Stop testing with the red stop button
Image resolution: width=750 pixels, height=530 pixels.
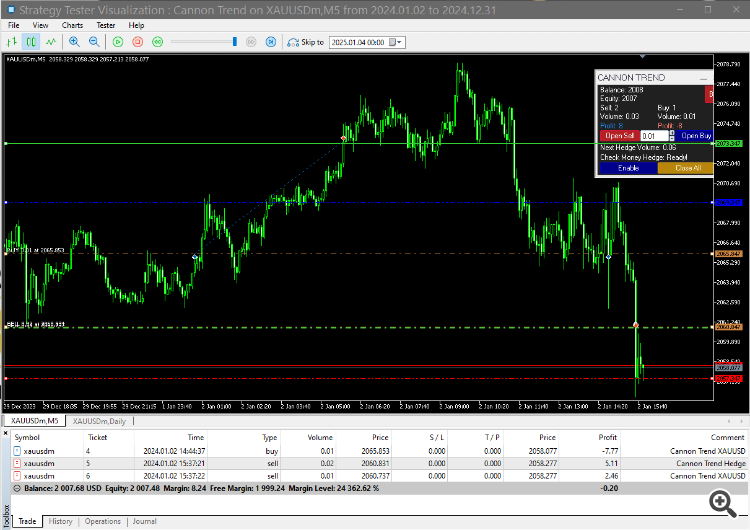click(x=138, y=42)
